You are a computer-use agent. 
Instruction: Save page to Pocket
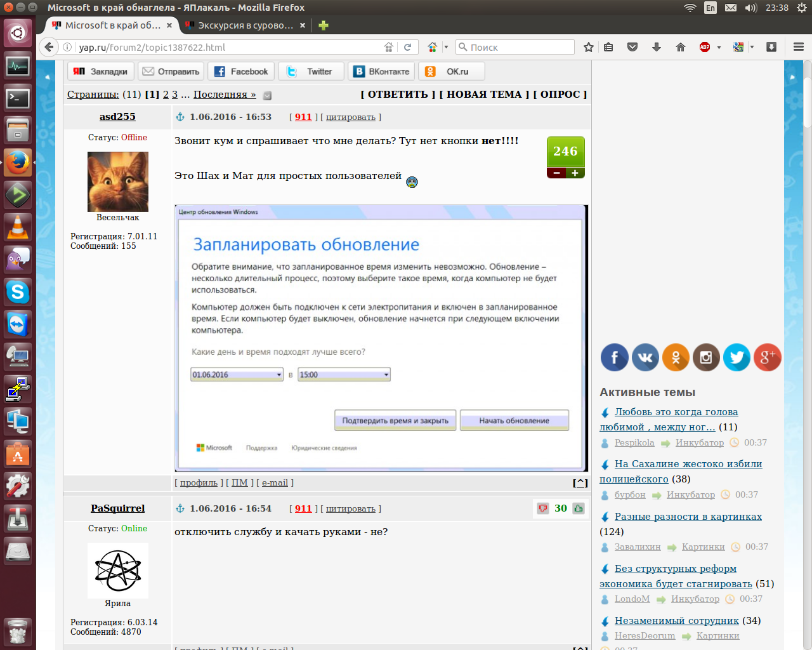[x=632, y=47]
